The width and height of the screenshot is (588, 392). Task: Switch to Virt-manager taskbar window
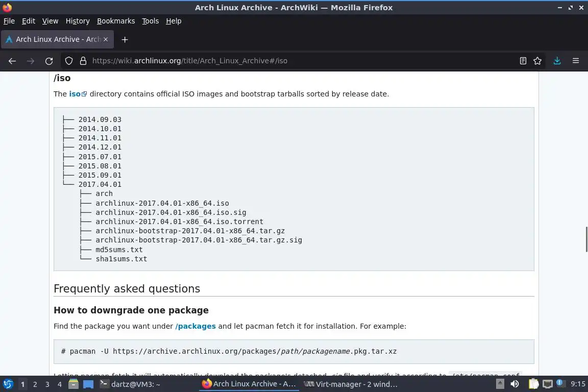[350, 384]
